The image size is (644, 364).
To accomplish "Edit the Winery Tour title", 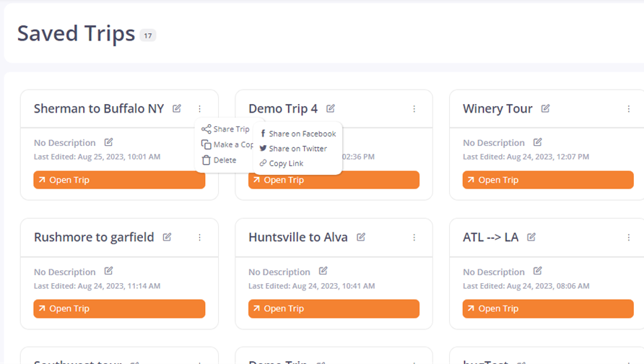I will (545, 108).
